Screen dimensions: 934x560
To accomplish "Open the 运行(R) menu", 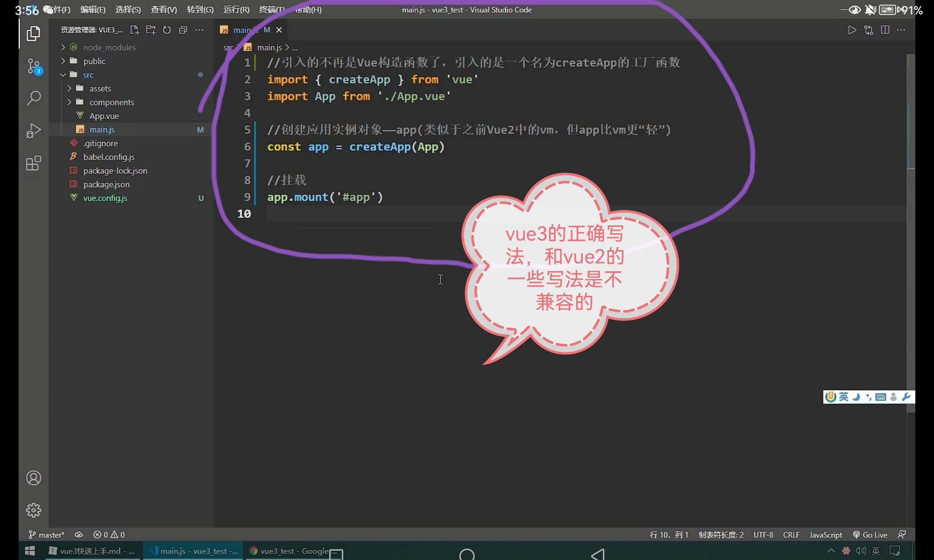I will [x=236, y=10].
